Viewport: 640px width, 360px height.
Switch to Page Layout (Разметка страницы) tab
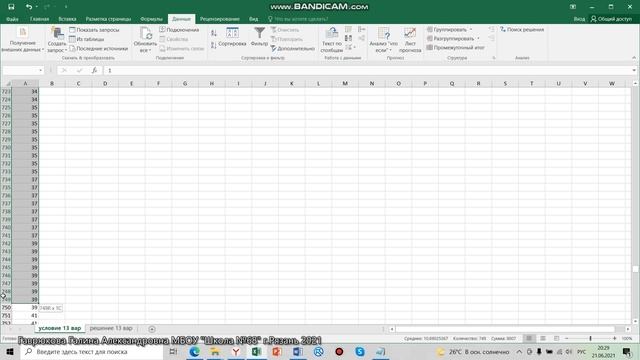[x=108, y=19]
